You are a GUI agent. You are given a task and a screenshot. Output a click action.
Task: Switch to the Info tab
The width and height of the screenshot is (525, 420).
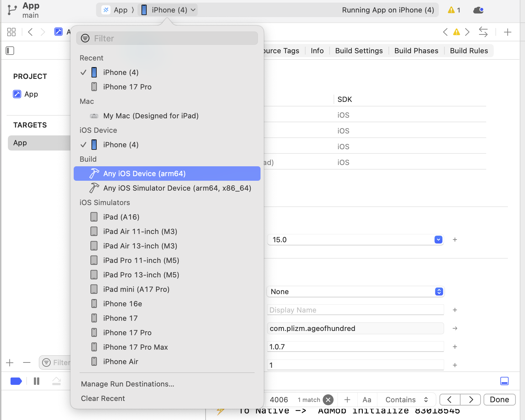pos(317,51)
